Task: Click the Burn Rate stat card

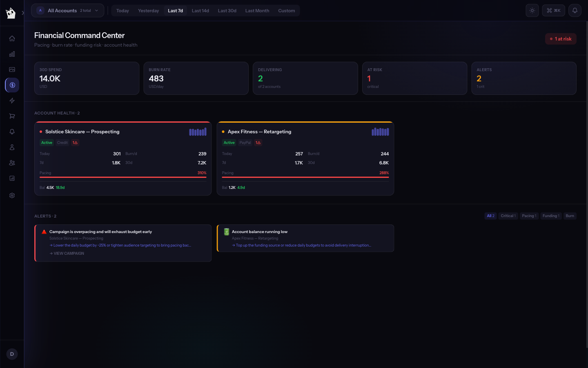Action: point(196,78)
